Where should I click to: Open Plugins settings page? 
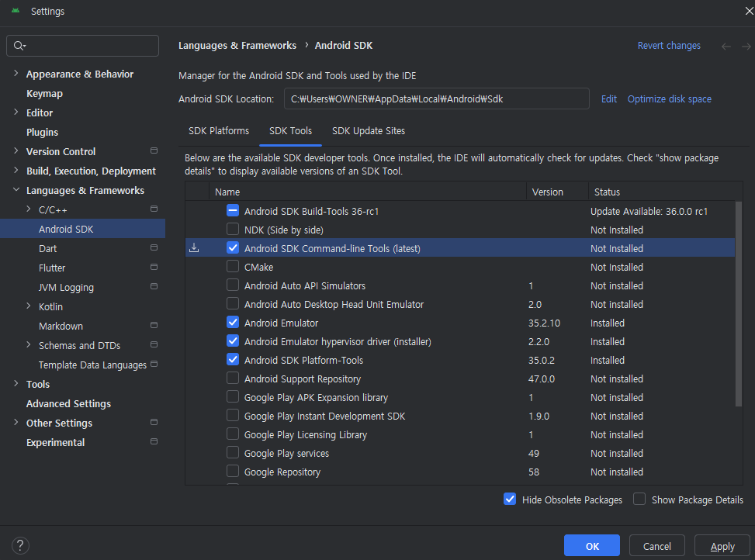(x=42, y=133)
